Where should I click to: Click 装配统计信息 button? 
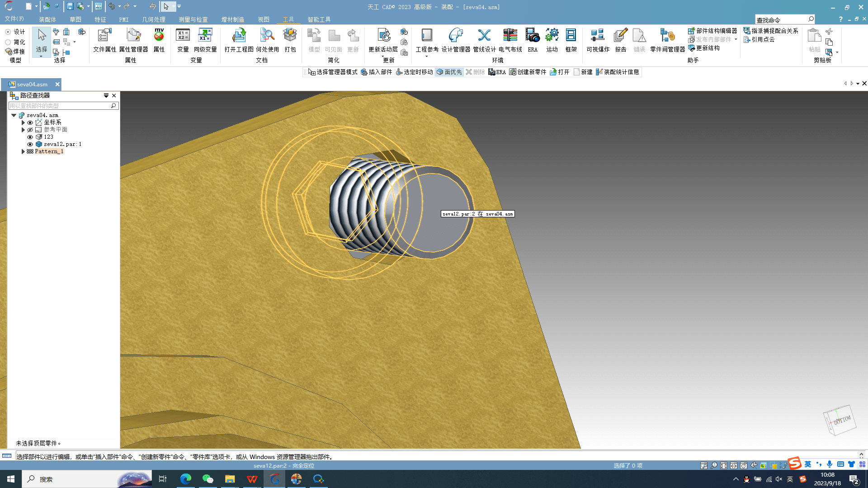(x=618, y=72)
